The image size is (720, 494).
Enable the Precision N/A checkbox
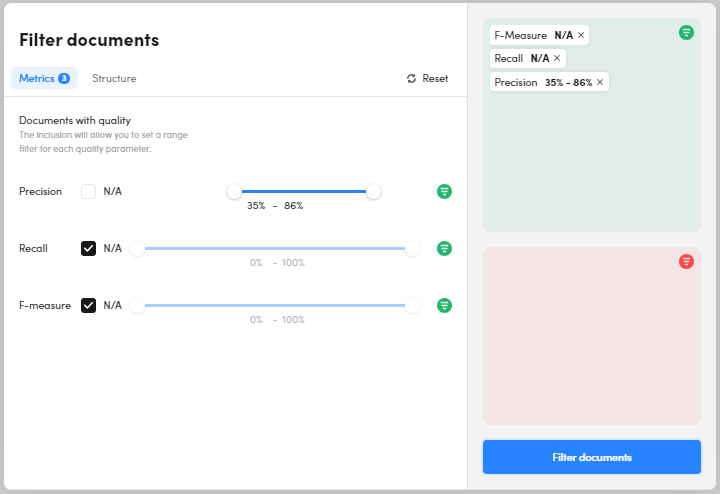point(88,191)
